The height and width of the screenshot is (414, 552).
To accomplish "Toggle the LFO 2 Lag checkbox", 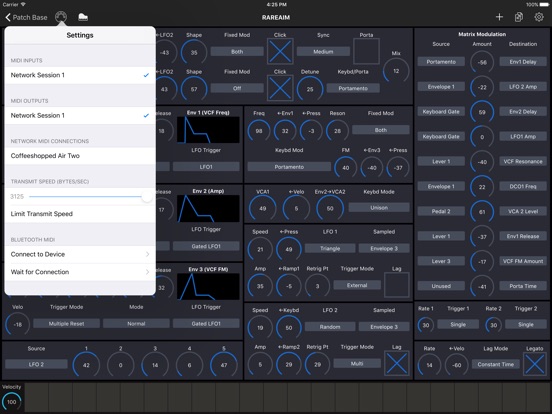I will point(396,363).
